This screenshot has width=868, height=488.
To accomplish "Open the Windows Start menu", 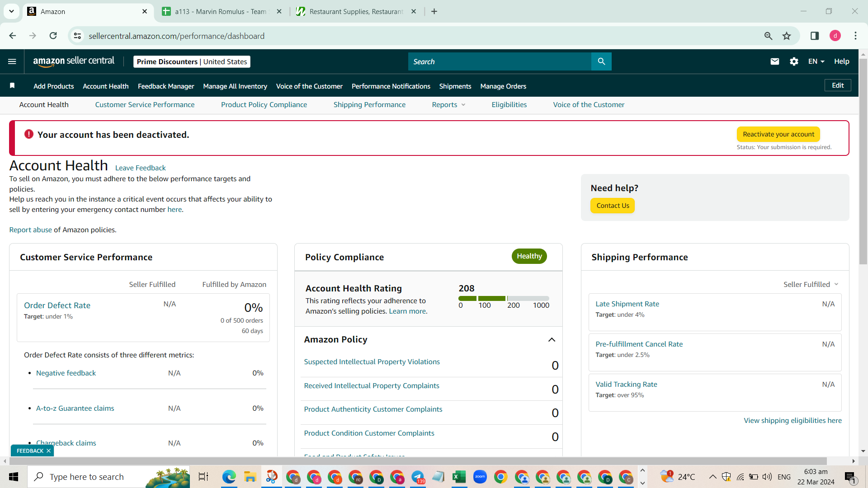I will coord(14,477).
